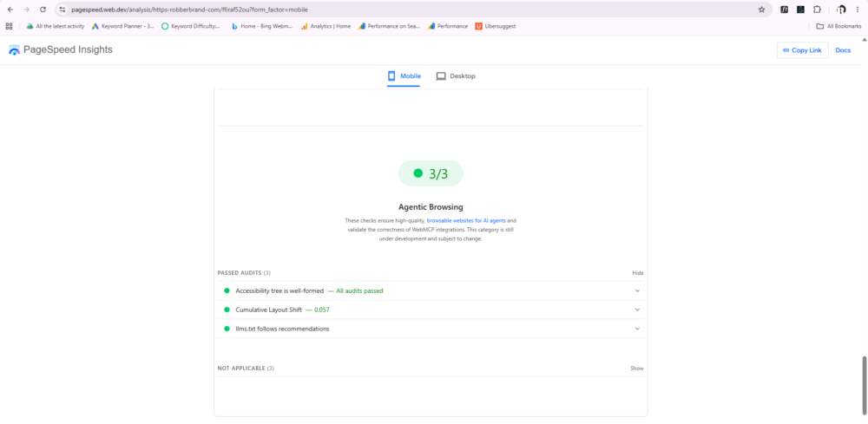Open the Chrome profile avatar
This screenshot has width=868, height=424.
[841, 10]
